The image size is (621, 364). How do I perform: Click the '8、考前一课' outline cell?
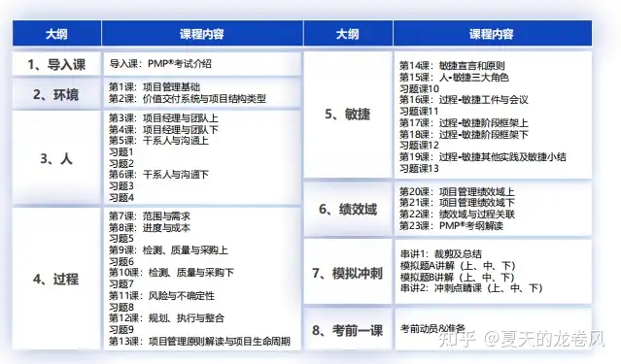click(348, 330)
